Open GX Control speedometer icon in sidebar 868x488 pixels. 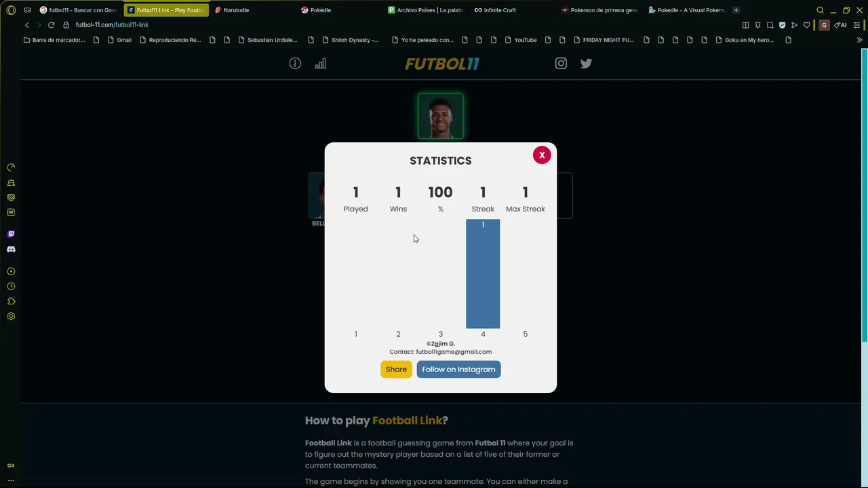(11, 167)
